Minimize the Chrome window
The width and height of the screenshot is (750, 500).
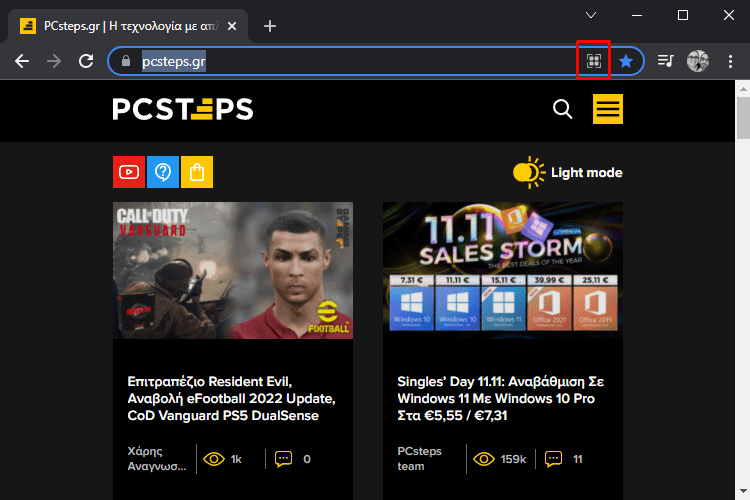pos(637,15)
